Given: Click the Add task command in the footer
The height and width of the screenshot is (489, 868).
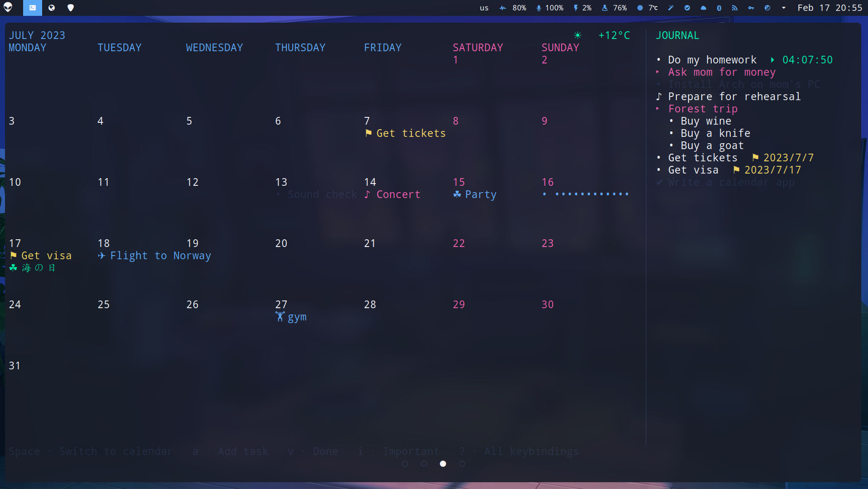Looking at the screenshot, I should pos(243,451).
